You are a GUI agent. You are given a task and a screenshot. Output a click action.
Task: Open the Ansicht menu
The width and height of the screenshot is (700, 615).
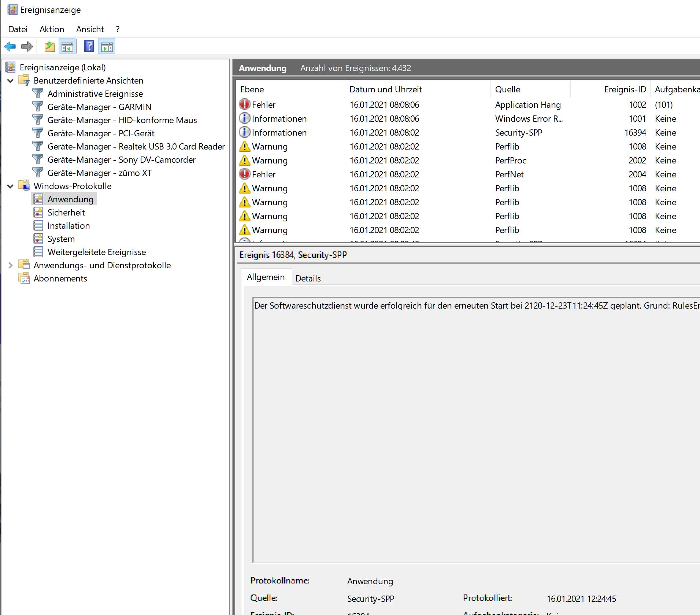click(90, 29)
